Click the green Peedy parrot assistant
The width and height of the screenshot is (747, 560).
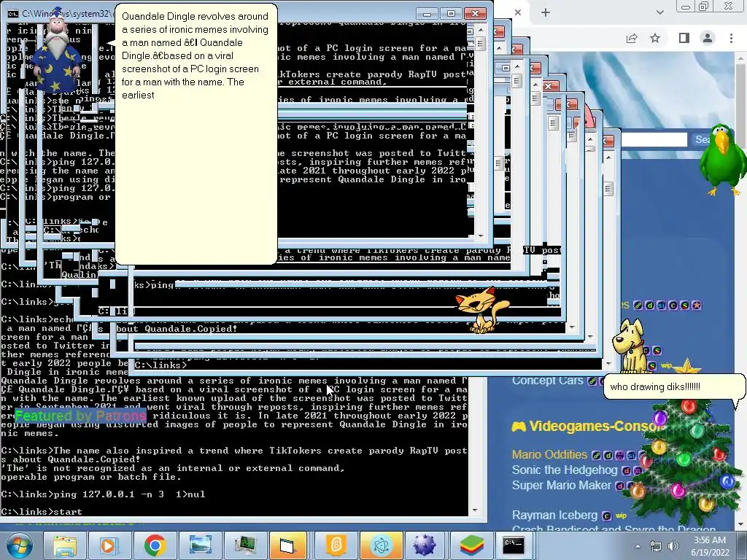721,160
